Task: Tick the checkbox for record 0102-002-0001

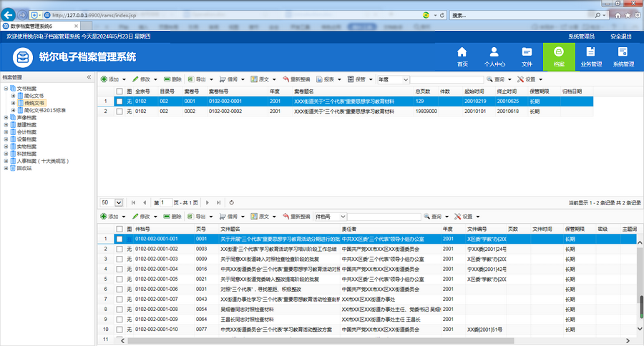Action: point(119,102)
